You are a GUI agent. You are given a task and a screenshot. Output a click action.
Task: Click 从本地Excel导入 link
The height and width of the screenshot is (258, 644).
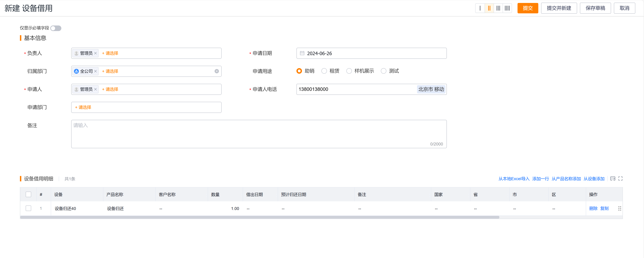click(514, 179)
